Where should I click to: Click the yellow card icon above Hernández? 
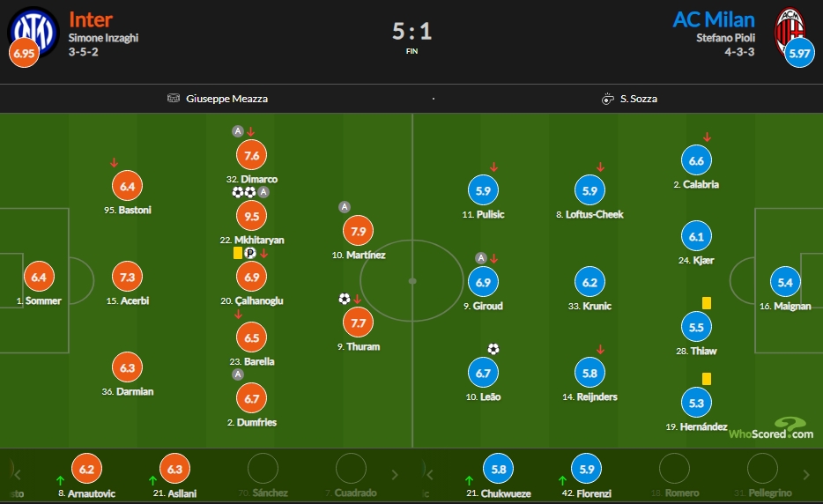(707, 379)
